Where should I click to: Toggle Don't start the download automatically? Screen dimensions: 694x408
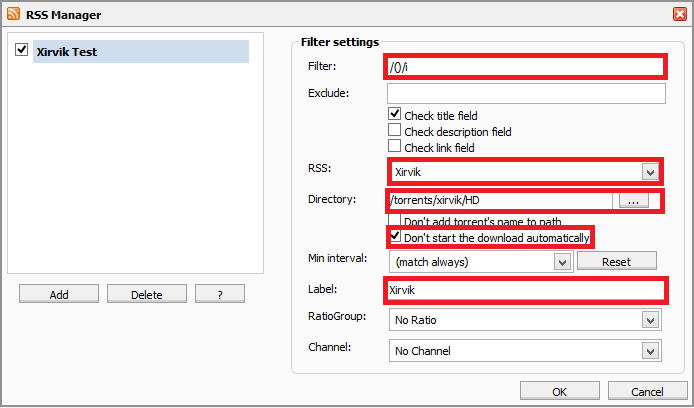394,236
